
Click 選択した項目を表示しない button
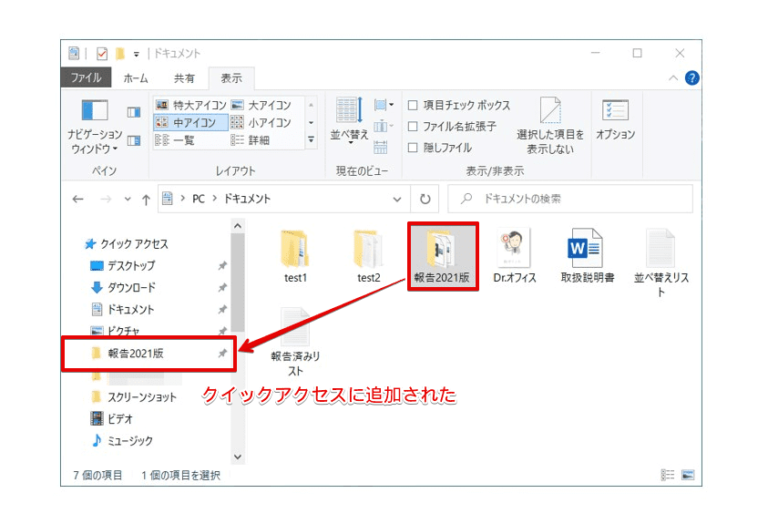pos(550,125)
